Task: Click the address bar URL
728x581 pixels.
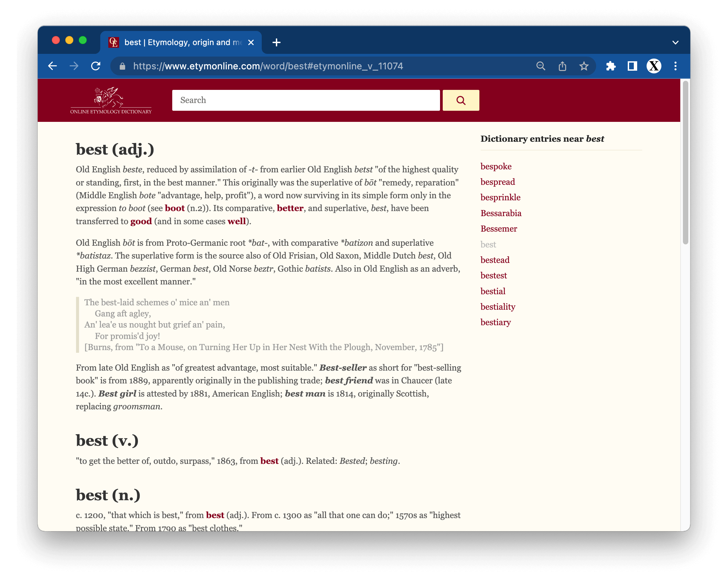Action: 268,66
